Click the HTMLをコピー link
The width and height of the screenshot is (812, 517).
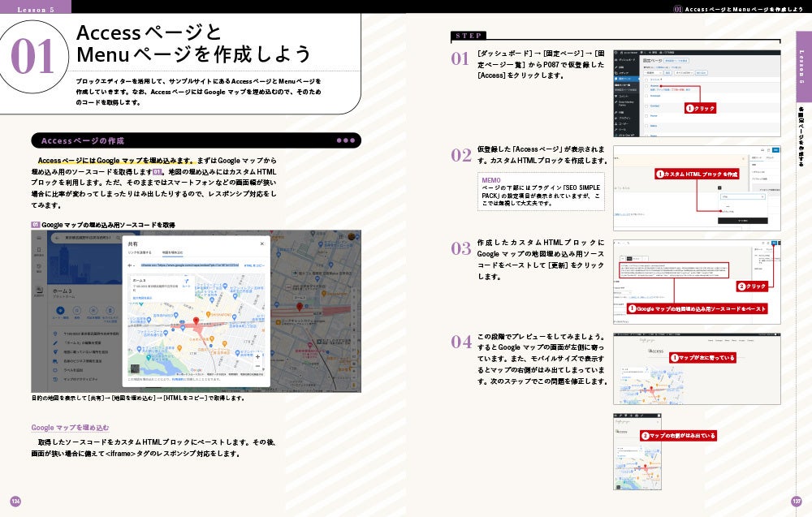pos(253,265)
